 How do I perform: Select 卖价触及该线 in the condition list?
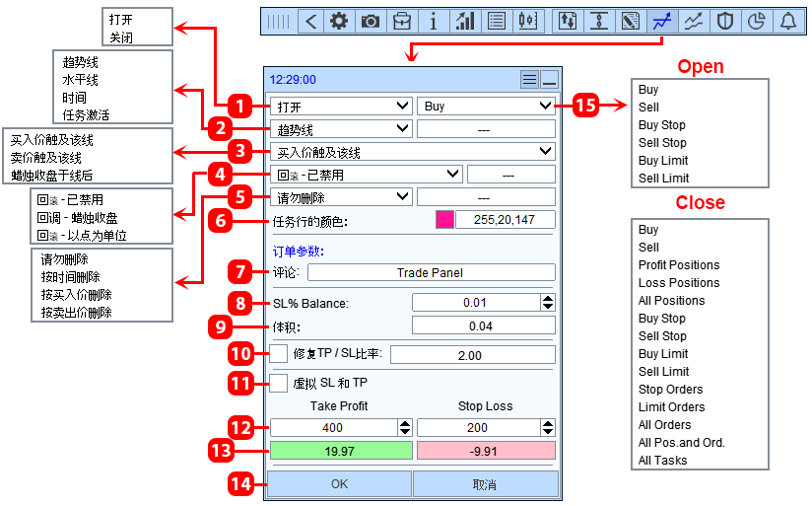click(46, 158)
